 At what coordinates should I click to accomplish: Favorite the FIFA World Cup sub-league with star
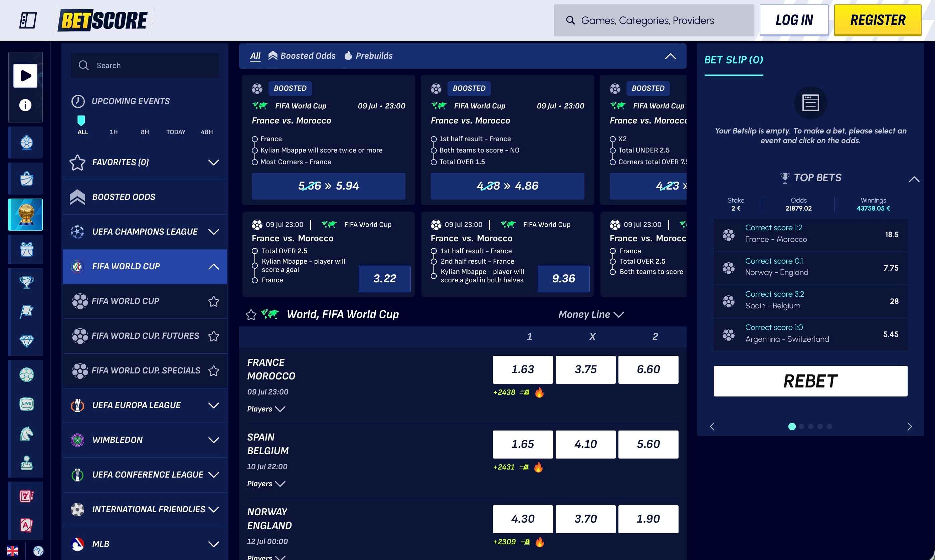(x=214, y=301)
